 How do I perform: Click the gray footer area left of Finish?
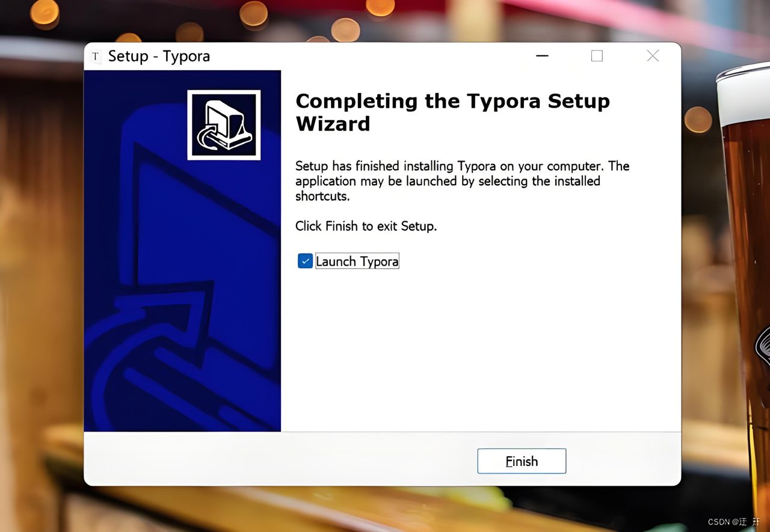pos(277,460)
